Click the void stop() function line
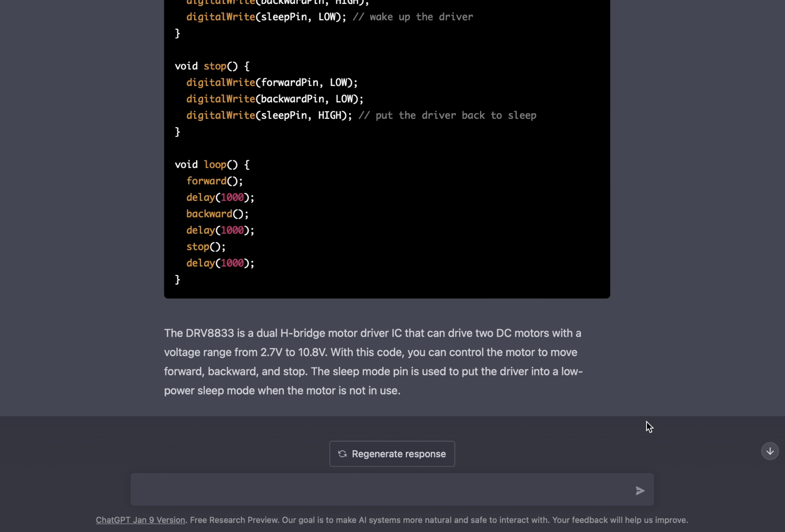This screenshot has width=785, height=532. click(x=212, y=66)
